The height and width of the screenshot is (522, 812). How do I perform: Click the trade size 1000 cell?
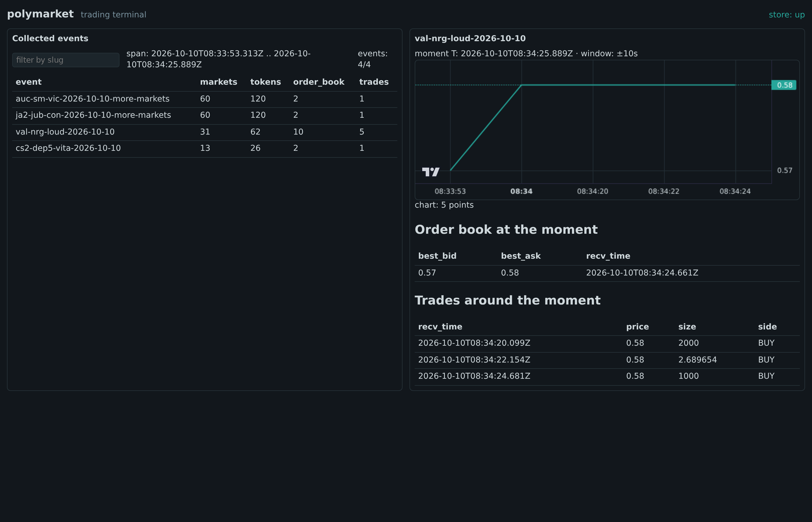tap(688, 376)
